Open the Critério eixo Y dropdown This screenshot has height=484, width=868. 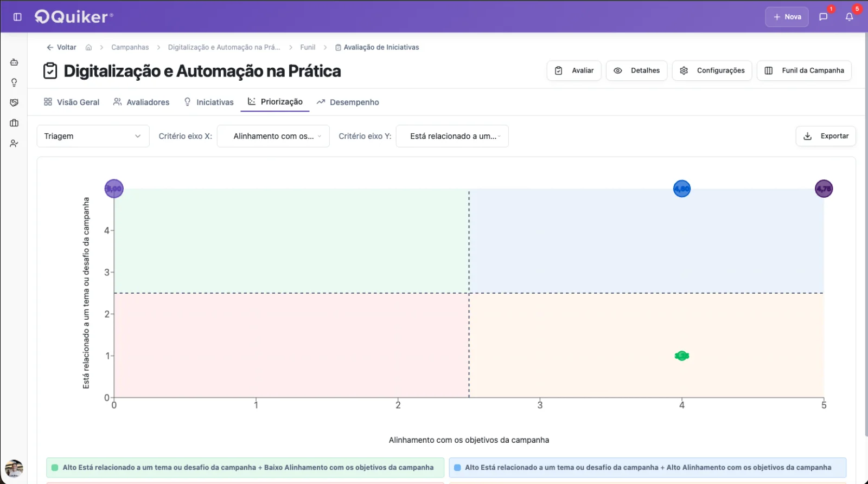coord(452,136)
